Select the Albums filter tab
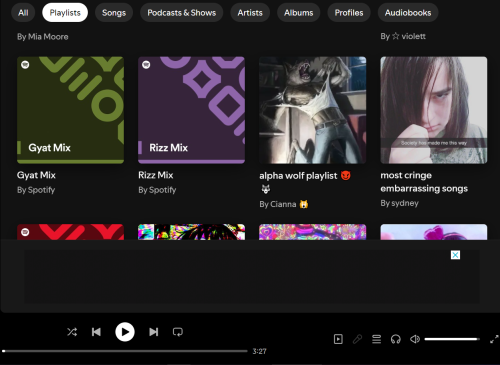This screenshot has width=500, height=365. pos(299,13)
